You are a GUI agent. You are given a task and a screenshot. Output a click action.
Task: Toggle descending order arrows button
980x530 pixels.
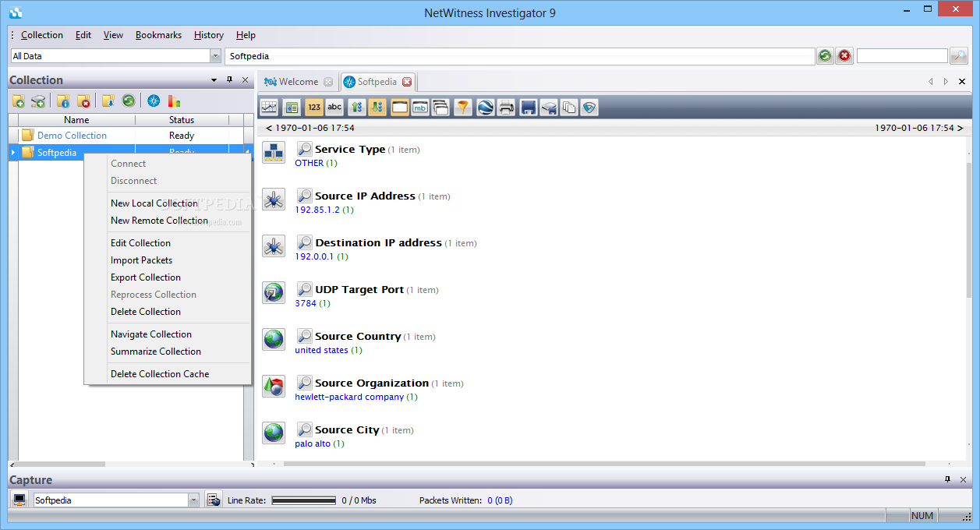377,108
